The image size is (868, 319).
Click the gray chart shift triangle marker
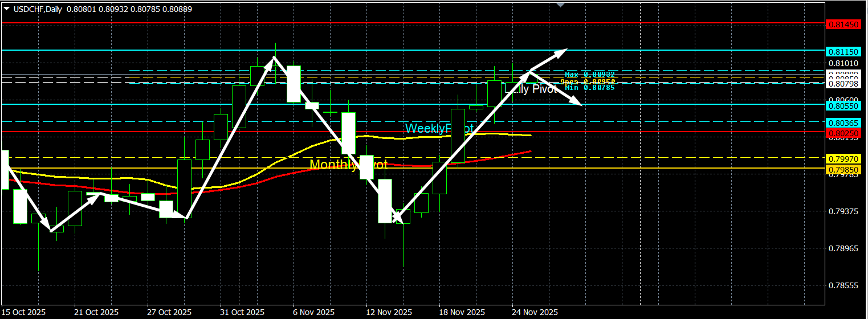[561, 5]
